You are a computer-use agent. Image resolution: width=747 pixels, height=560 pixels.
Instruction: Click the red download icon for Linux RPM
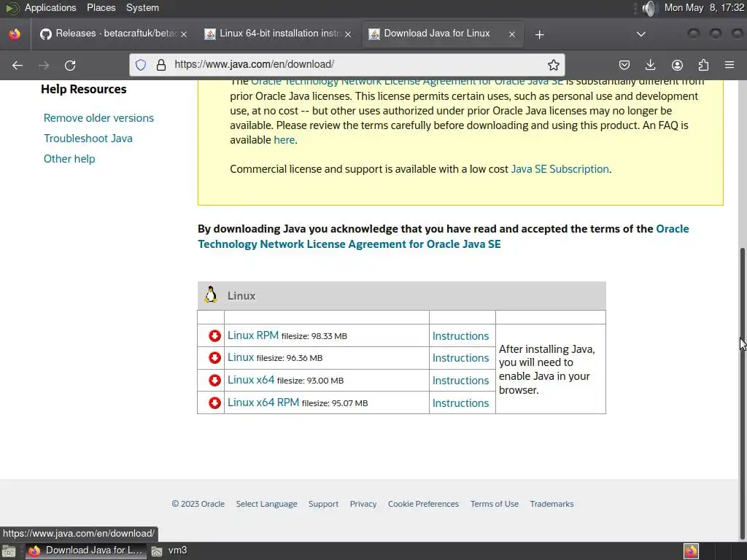pyautogui.click(x=214, y=335)
